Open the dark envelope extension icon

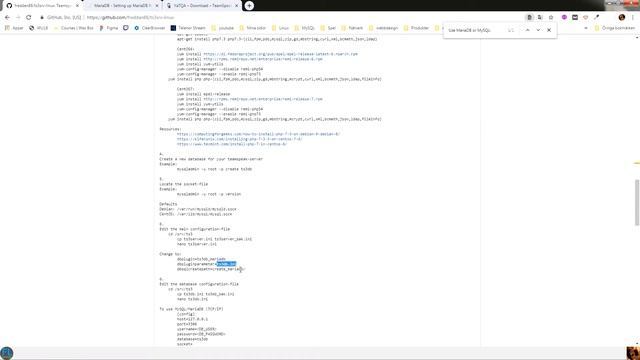575,18
